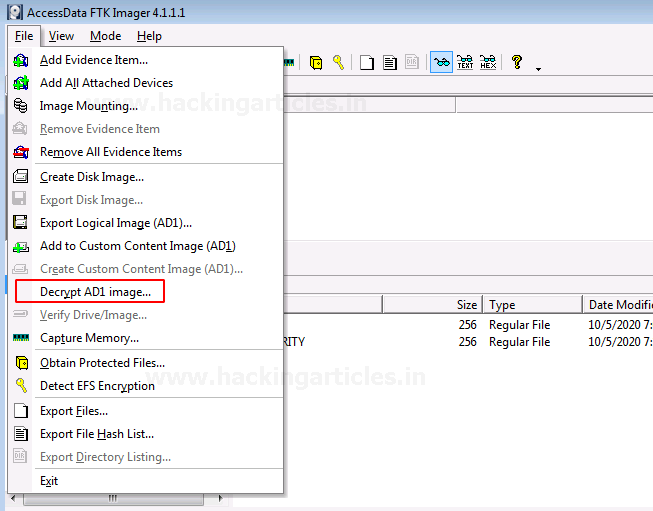Choose Add Evidence Item from File menu

click(145, 60)
